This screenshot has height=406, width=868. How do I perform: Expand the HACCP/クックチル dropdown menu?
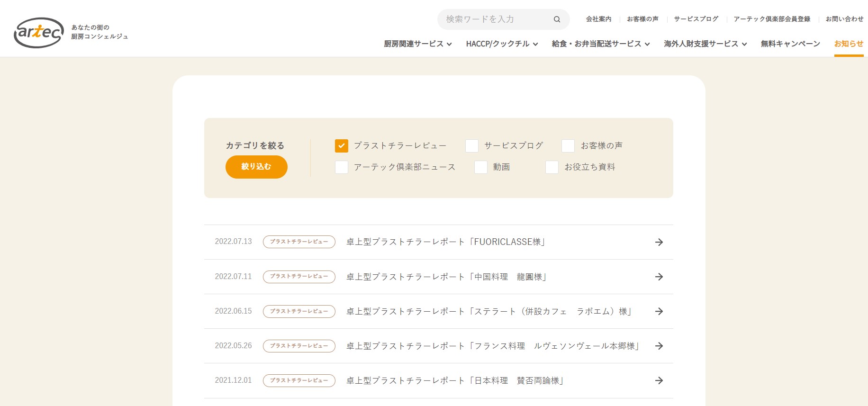(x=502, y=44)
